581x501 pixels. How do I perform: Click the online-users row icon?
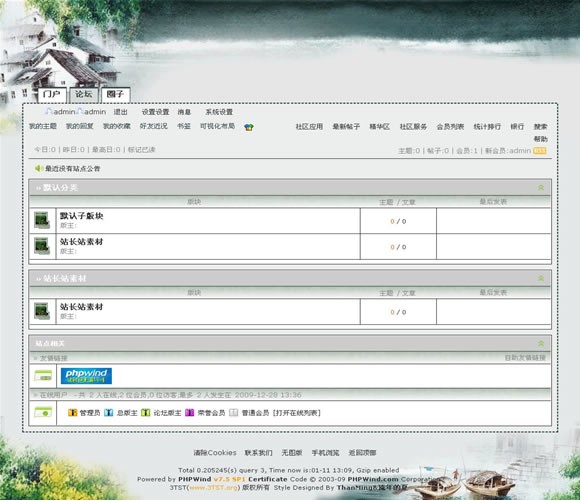pyautogui.click(x=43, y=412)
